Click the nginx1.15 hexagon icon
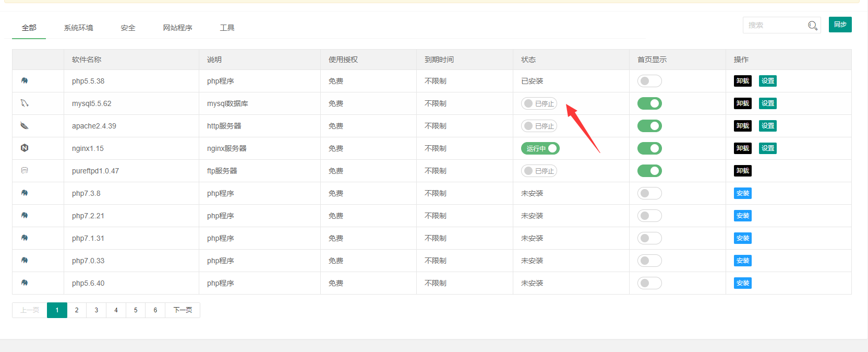This screenshot has height=352, width=868. coord(25,148)
